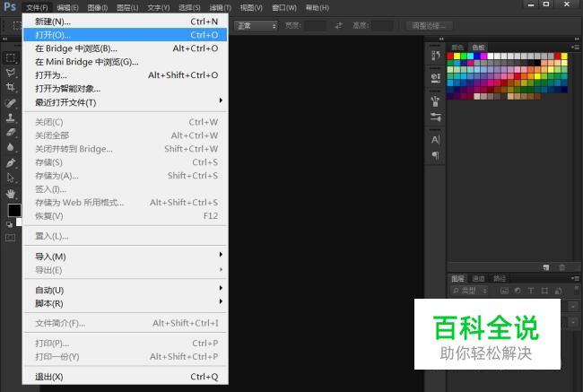Image resolution: width=583 pixels, height=392 pixels.
Task: Expand the 自动(U) submenu
Action: click(126, 290)
